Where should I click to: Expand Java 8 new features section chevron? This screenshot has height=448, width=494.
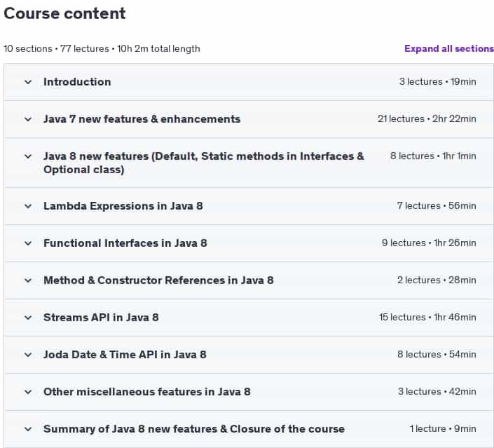[28, 156]
